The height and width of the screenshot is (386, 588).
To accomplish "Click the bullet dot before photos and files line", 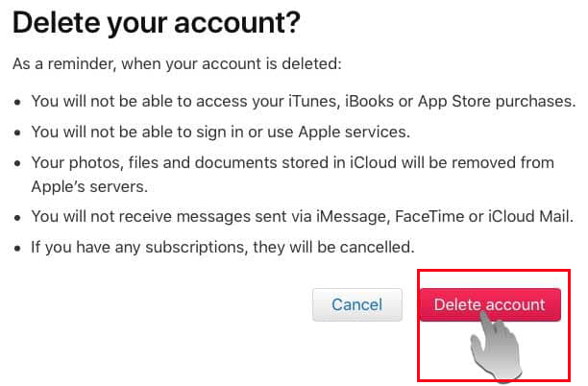I will click(x=17, y=164).
